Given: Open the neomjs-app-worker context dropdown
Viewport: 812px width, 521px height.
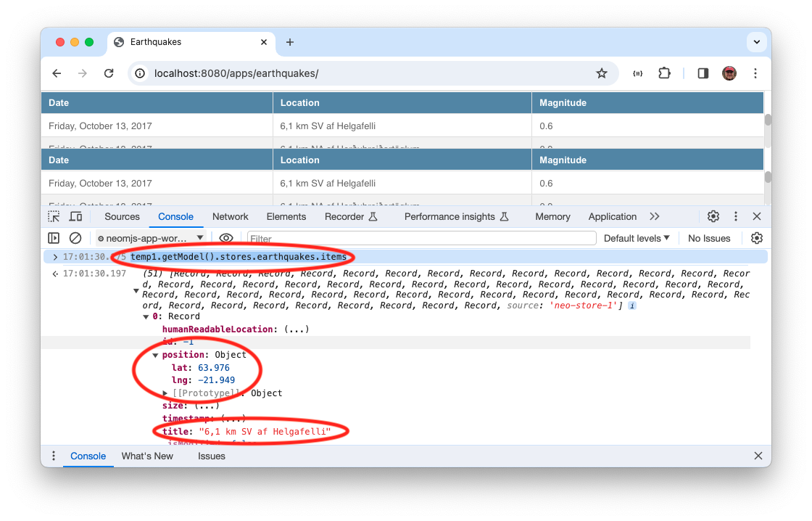Looking at the screenshot, I should coord(150,238).
